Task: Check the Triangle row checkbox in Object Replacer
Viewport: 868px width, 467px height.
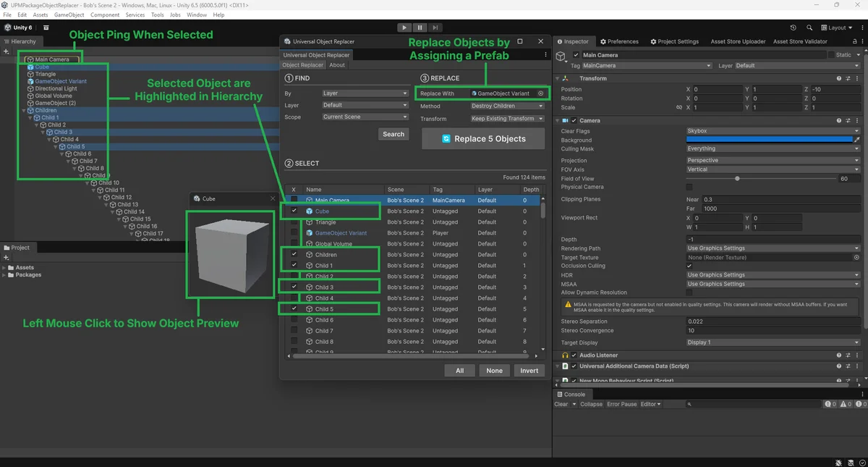Action: coord(294,222)
